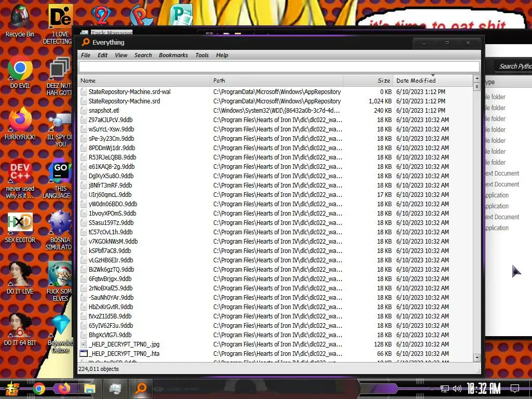Viewport: 532px width, 399px height.
Task: Open the DEEZ NUTS desktop shortcut
Action: point(60,76)
